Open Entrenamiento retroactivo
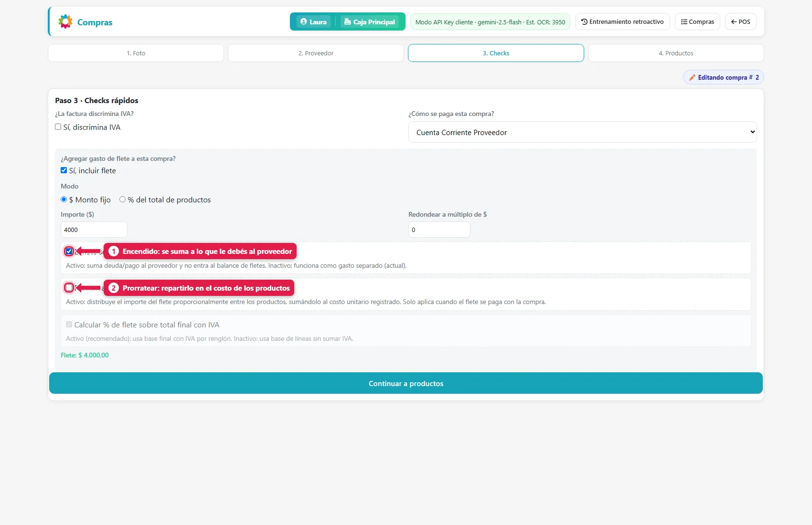The image size is (812, 525). [622, 21]
